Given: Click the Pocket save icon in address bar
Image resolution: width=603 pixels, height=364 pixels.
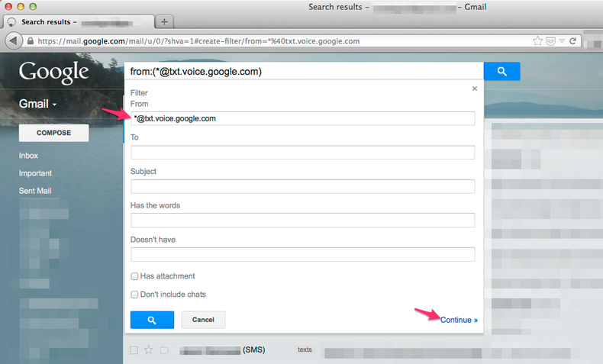Looking at the screenshot, I should (x=550, y=41).
